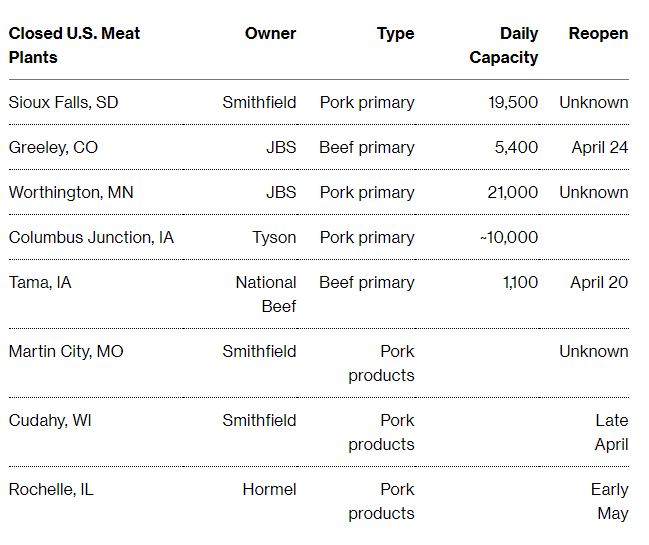Click the 'National Beef' owner cell
Screen dimensions: 649x545
pyautogui.click(x=266, y=295)
